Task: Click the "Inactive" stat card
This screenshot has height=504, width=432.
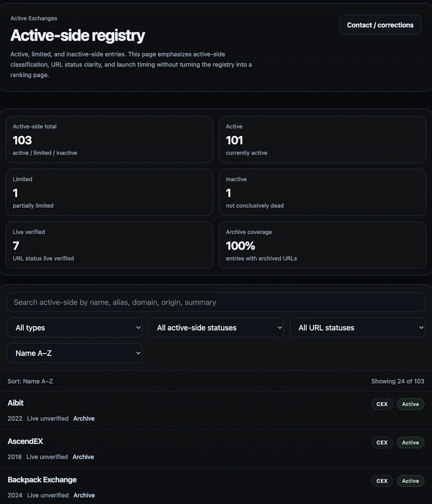Action: click(x=322, y=192)
